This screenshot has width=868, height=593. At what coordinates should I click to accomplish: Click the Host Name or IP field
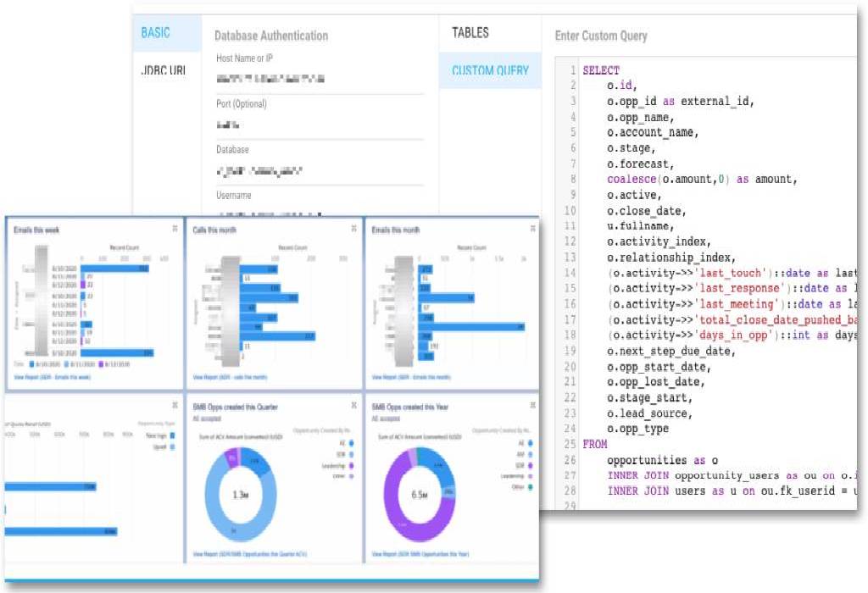(x=320, y=79)
